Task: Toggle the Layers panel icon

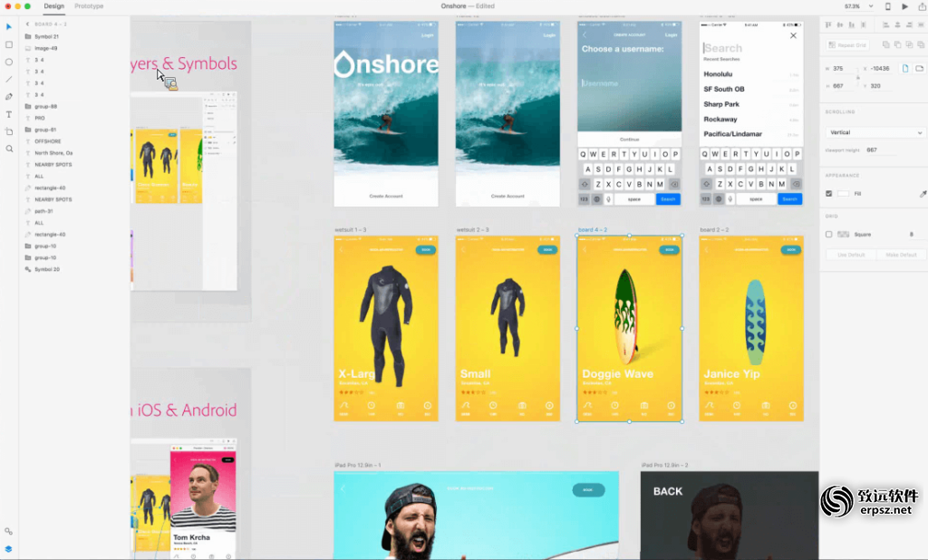Action: (8, 549)
